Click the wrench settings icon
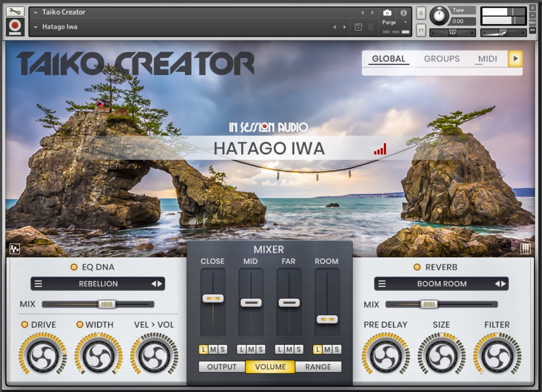 click(x=15, y=12)
